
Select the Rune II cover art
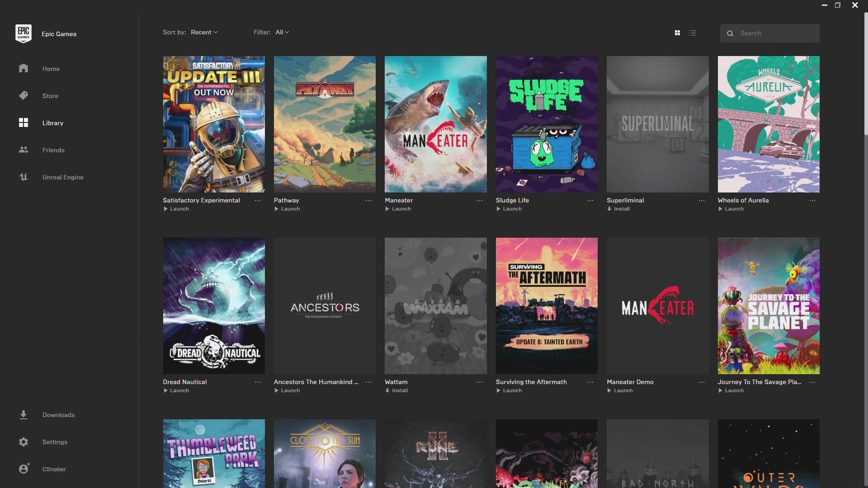tap(436, 454)
